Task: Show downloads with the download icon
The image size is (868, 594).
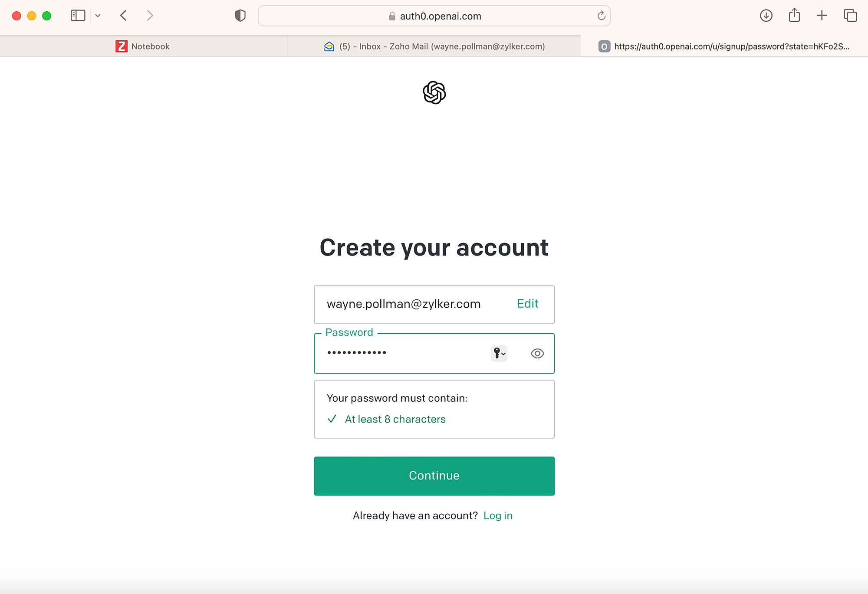Action: tap(766, 16)
